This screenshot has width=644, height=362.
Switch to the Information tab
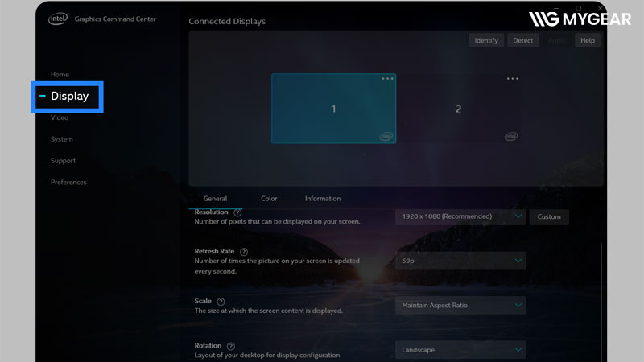tap(323, 199)
